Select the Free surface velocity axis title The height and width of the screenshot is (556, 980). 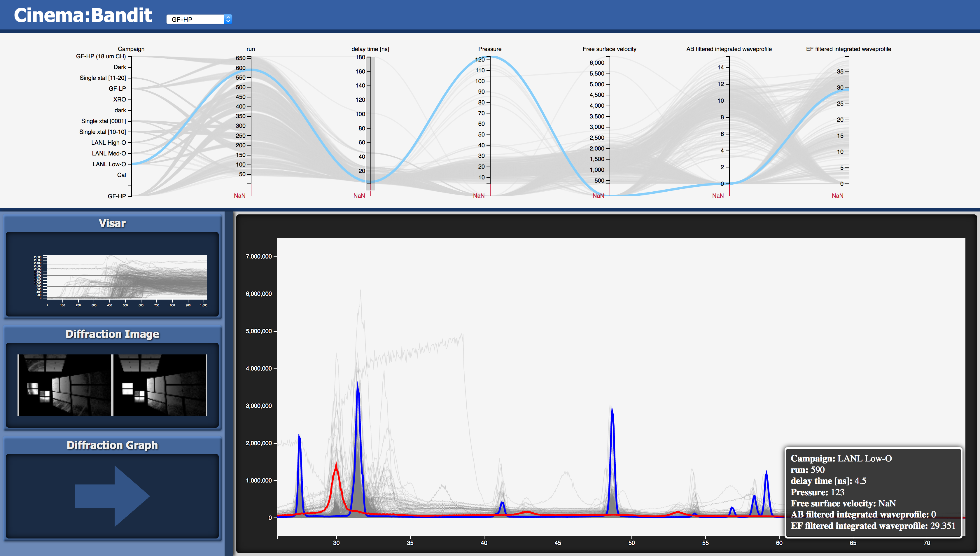(x=609, y=49)
